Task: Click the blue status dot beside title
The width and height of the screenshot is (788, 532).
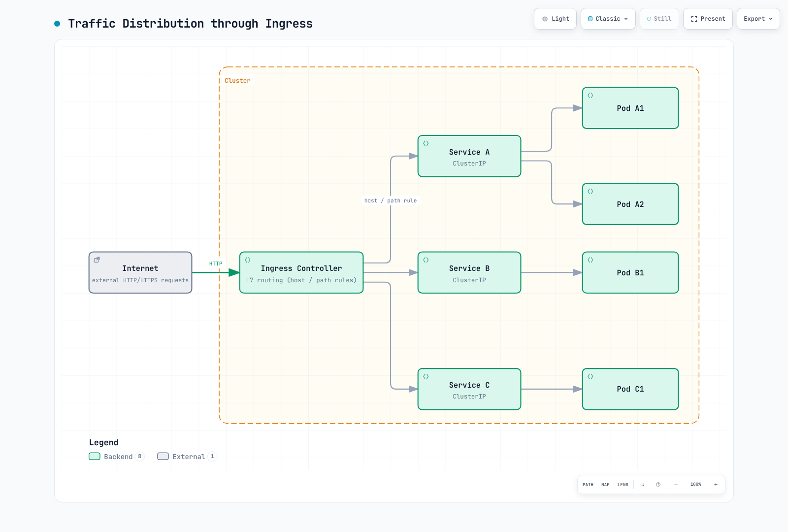Action: click(x=57, y=24)
